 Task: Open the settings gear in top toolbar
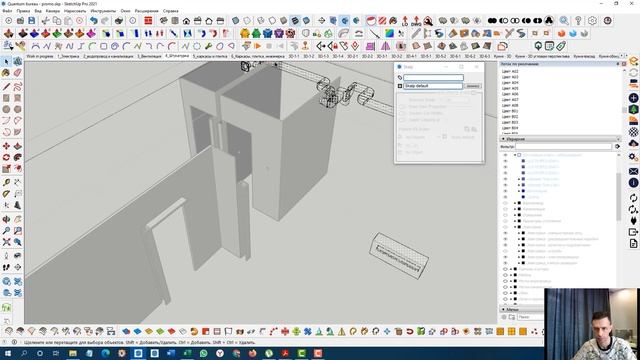(x=592, y=20)
